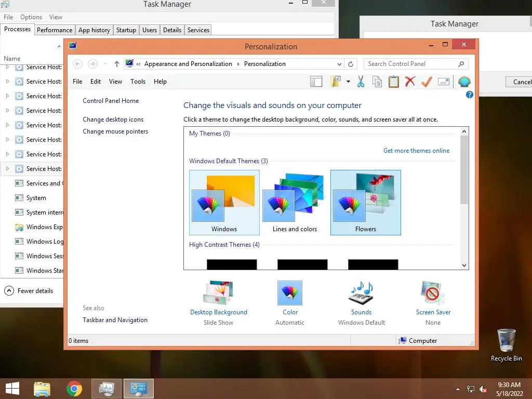
Task: Switch to Details tab in Task Manager
Action: (x=172, y=30)
